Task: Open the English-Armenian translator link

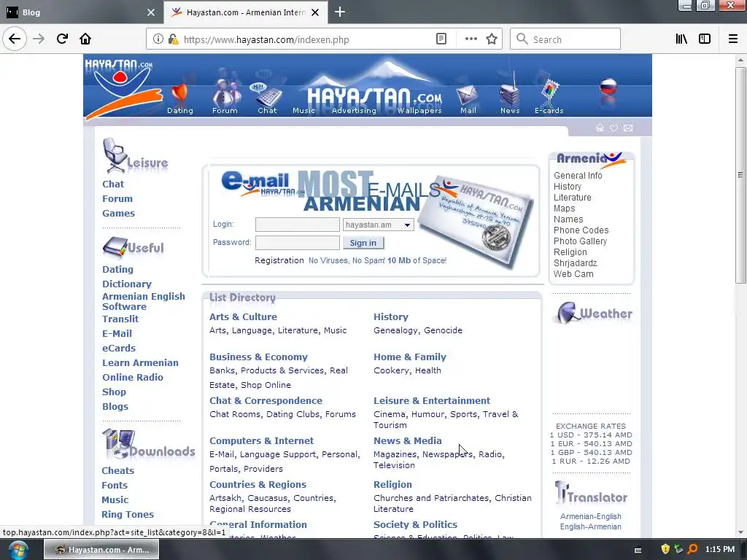Action: pos(590,526)
